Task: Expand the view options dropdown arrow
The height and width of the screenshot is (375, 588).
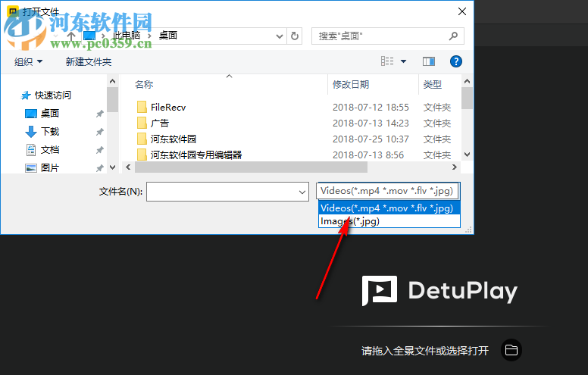Action: tap(404, 61)
